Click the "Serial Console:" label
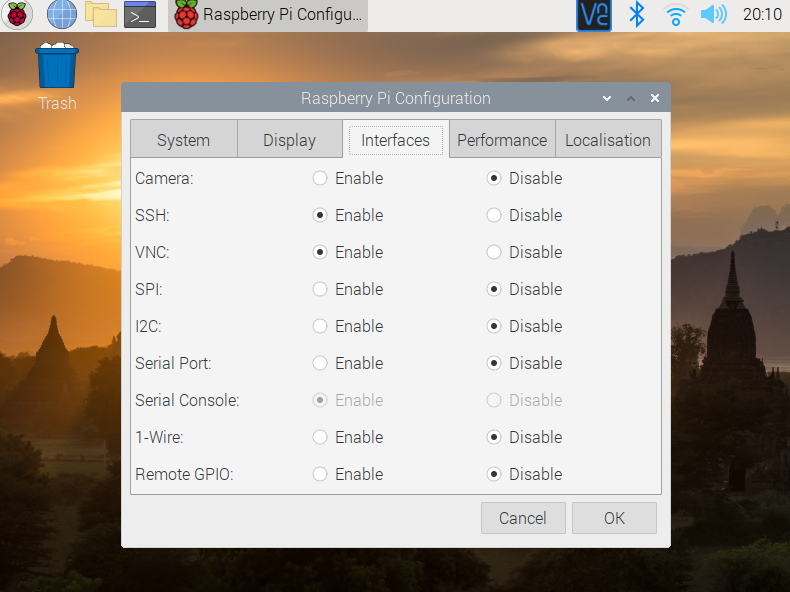The image size is (790, 592). [x=187, y=400]
